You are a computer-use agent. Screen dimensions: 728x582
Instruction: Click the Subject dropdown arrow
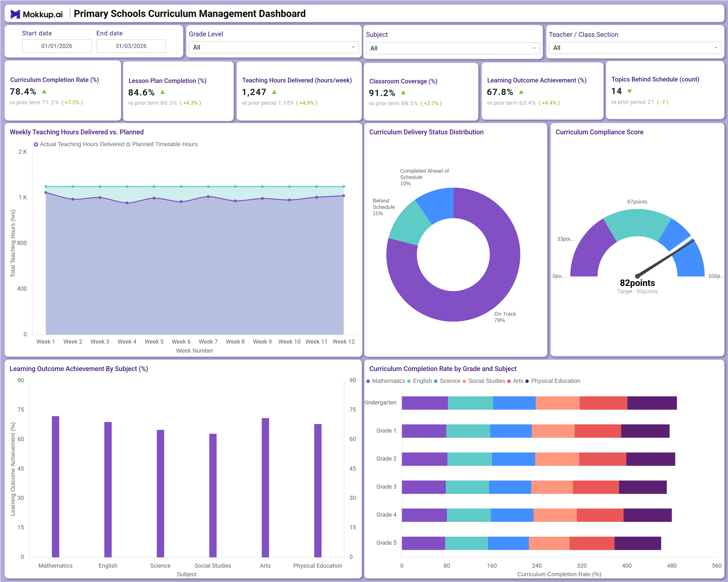(x=534, y=48)
